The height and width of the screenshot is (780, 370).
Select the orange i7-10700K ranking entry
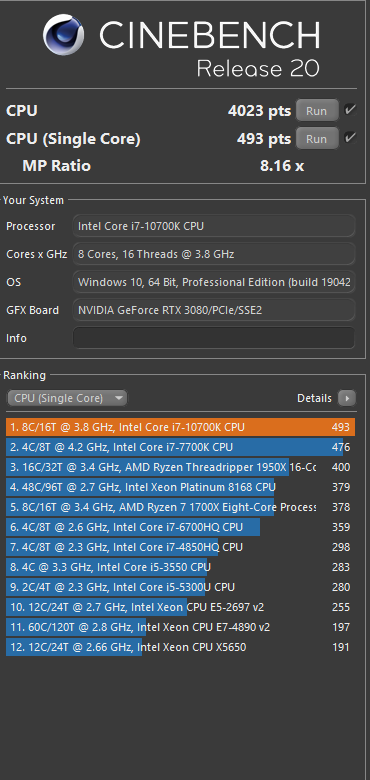tap(181, 427)
